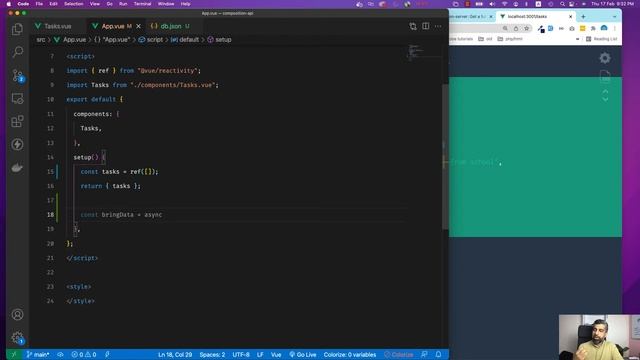Click the RAW file icon in browser page
Viewport: 640px width, 360px height.
pyautogui.click(x=605, y=76)
